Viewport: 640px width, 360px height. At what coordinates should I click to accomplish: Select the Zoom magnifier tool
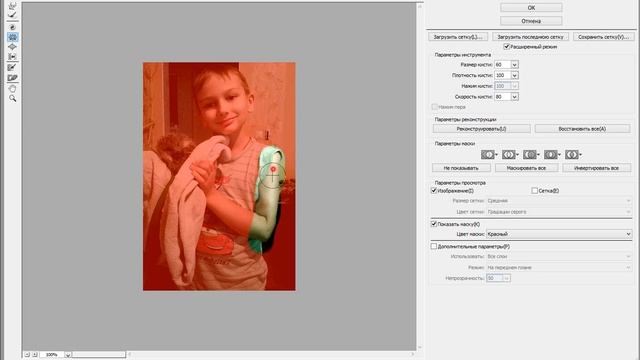pyautogui.click(x=13, y=98)
